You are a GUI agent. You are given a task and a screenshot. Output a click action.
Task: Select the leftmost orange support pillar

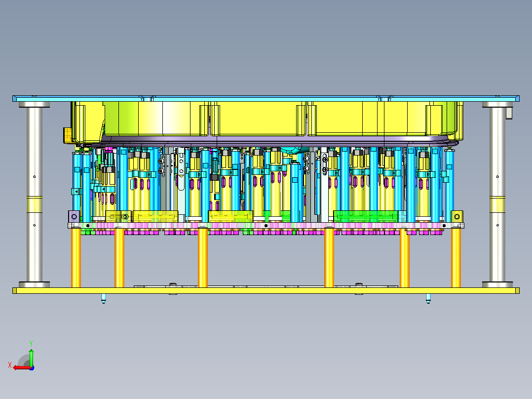pyautogui.click(x=76, y=258)
